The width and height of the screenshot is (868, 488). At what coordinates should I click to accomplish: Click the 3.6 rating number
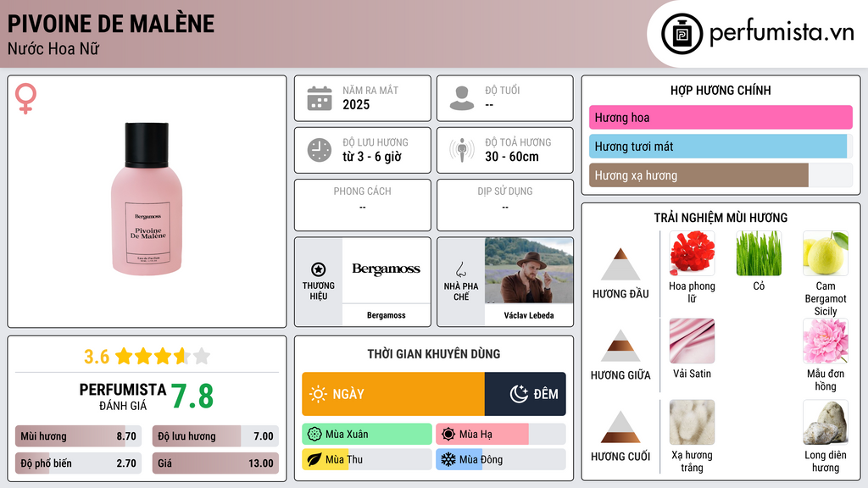click(x=97, y=357)
